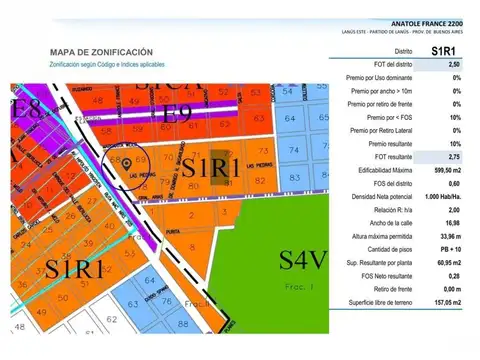This screenshot has height=360, width=480.
Task: Select the 10% in Premio resultante row
Action: (455, 144)
